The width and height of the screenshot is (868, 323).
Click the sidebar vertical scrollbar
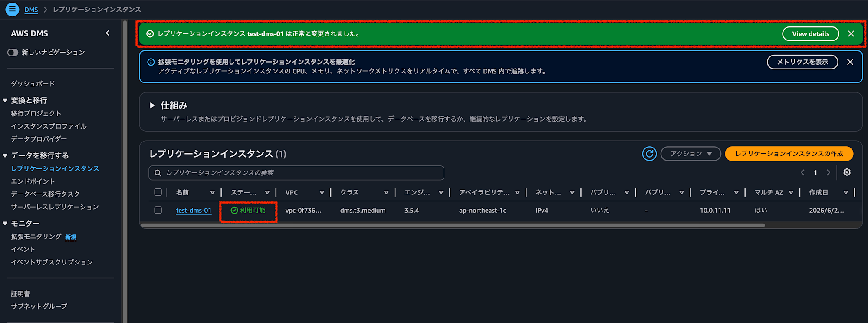(x=125, y=171)
